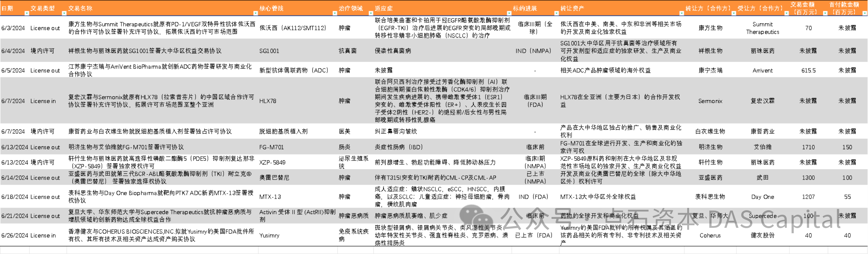The height and width of the screenshot is (254, 868).
Task: Click pipeline cell 新型抗体偶联药物（ADC）
Action: pyautogui.click(x=294, y=70)
